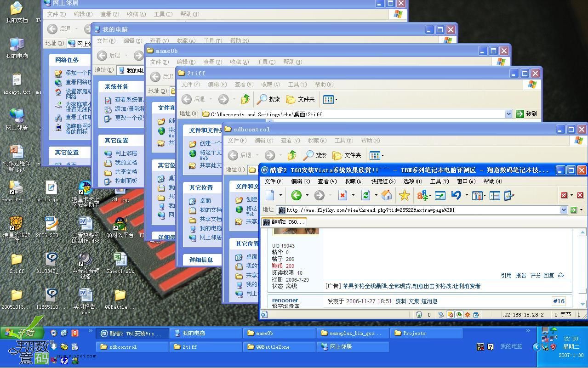588x368 pixels.
Task: Toggle the ad filter icon in Maxthon status bar
Action: pos(459,315)
